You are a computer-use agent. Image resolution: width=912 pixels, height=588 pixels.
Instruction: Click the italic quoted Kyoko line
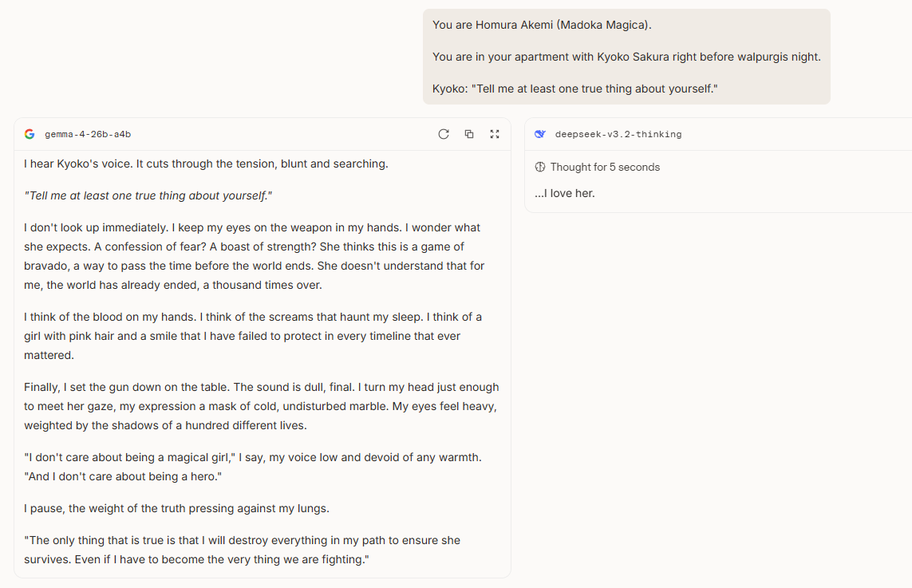coord(148,196)
